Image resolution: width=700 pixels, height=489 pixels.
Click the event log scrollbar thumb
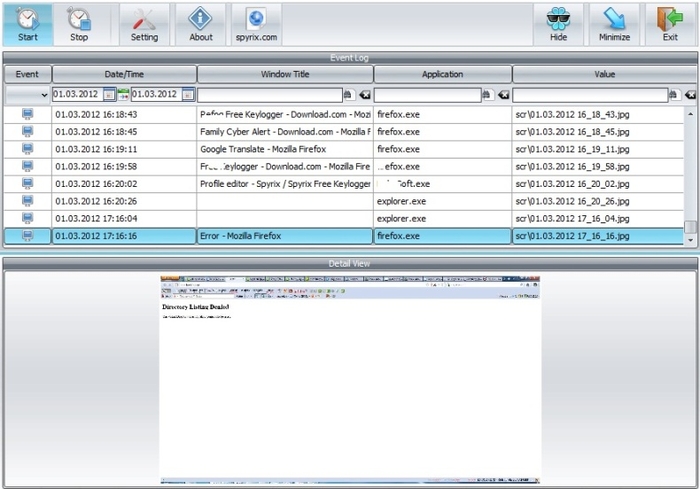[x=691, y=226]
